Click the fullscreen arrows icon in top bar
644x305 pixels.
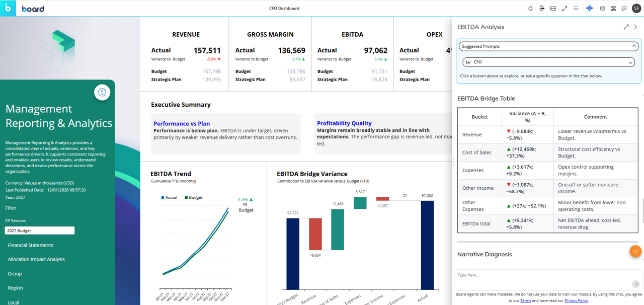click(565, 9)
